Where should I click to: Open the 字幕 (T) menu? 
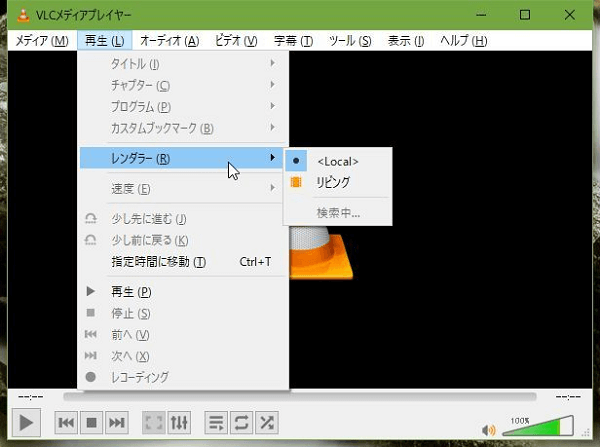coord(293,41)
